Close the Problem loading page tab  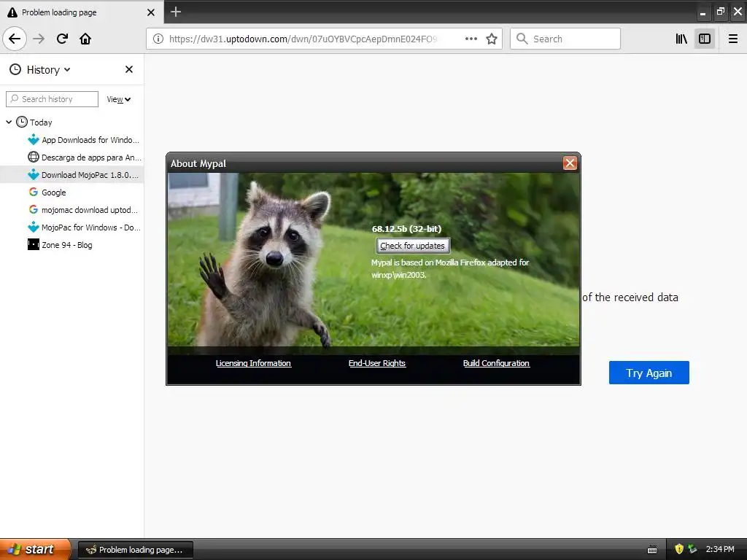point(150,12)
